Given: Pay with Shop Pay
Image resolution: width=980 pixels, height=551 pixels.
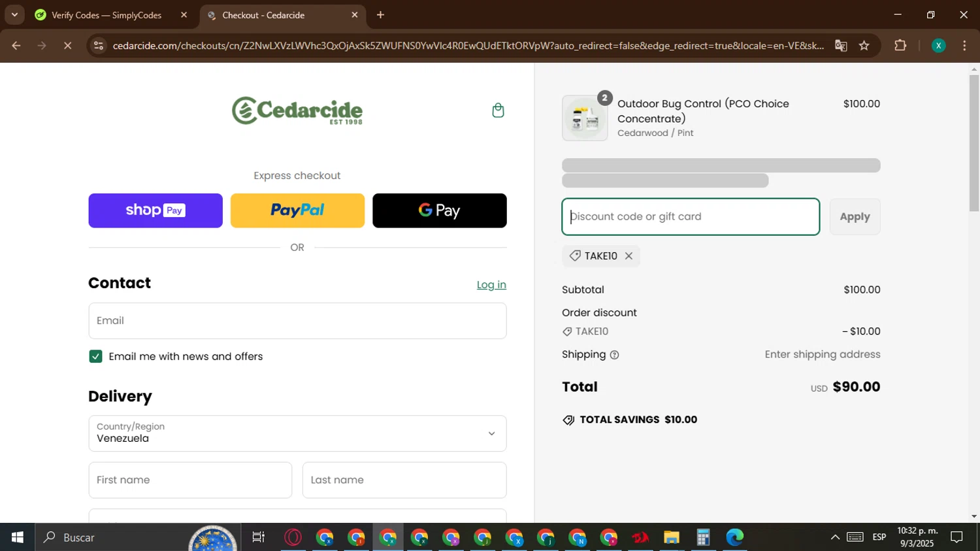Looking at the screenshot, I should [x=155, y=210].
